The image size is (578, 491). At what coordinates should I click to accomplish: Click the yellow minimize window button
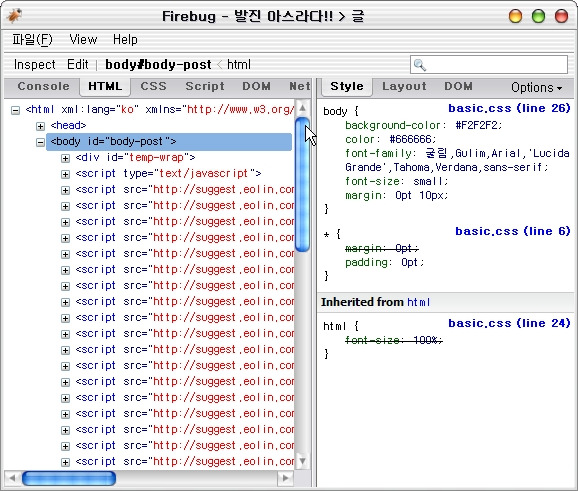515,16
